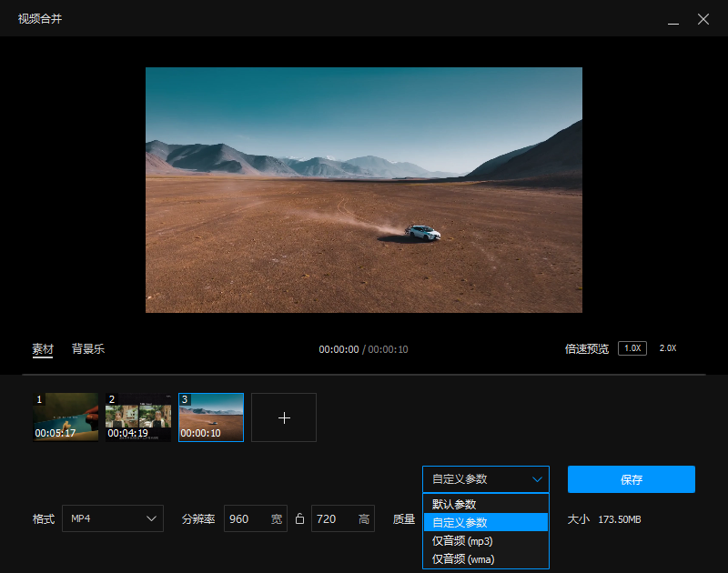Viewport: 728px width, 573px height.
Task: Open the MP4 format dropdown
Action: click(x=113, y=518)
